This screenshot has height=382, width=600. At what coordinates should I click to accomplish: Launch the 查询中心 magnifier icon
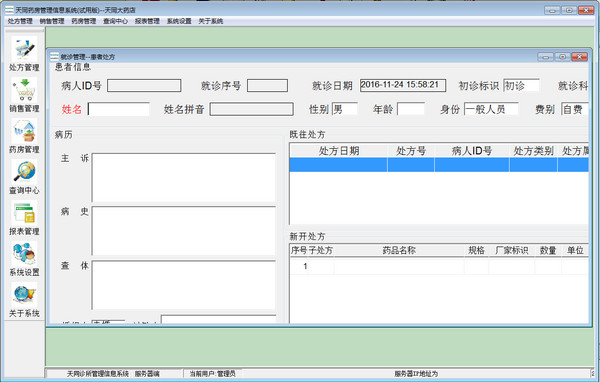pos(24,171)
